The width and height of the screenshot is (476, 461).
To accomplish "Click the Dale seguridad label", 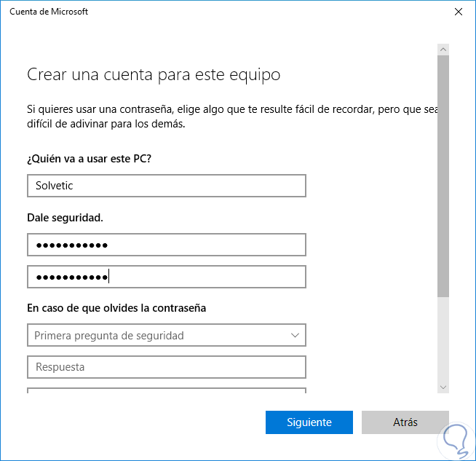I will pyautogui.click(x=66, y=218).
